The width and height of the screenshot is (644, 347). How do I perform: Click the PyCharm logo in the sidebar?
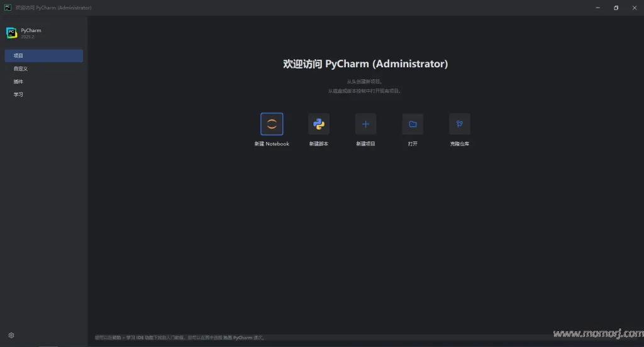point(11,33)
